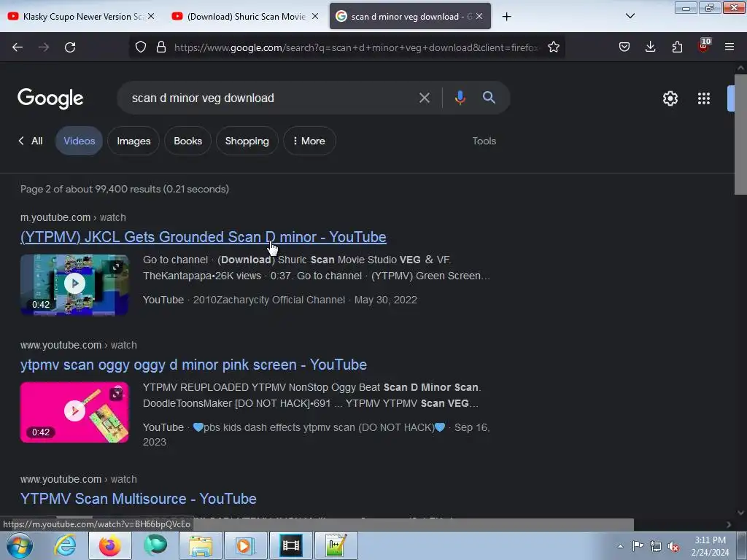Open ytpmv scan oggy d minor pink screen link
The image size is (747, 560).
click(193, 365)
